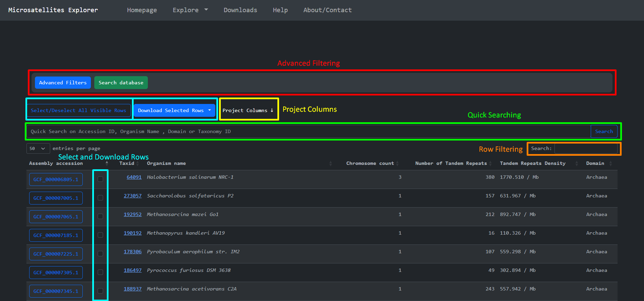Click sort arrows beside Chromosome count header
This screenshot has width=644, height=301.
tap(397, 164)
